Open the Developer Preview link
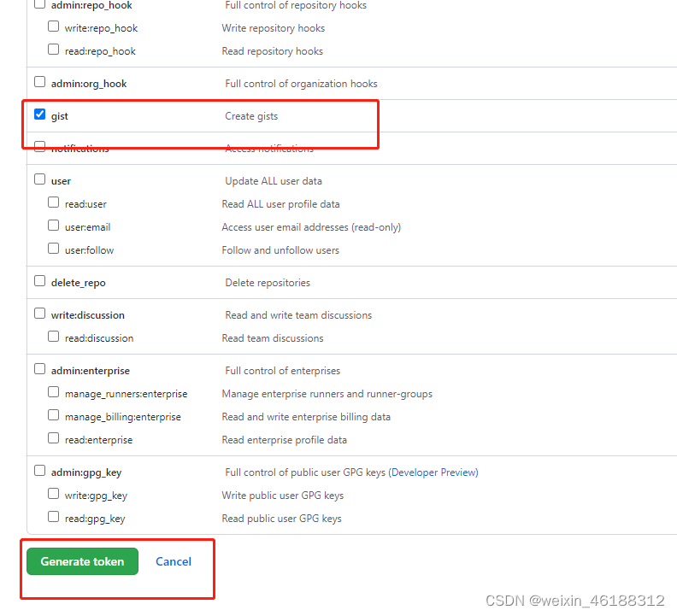The image size is (677, 616). point(433,472)
